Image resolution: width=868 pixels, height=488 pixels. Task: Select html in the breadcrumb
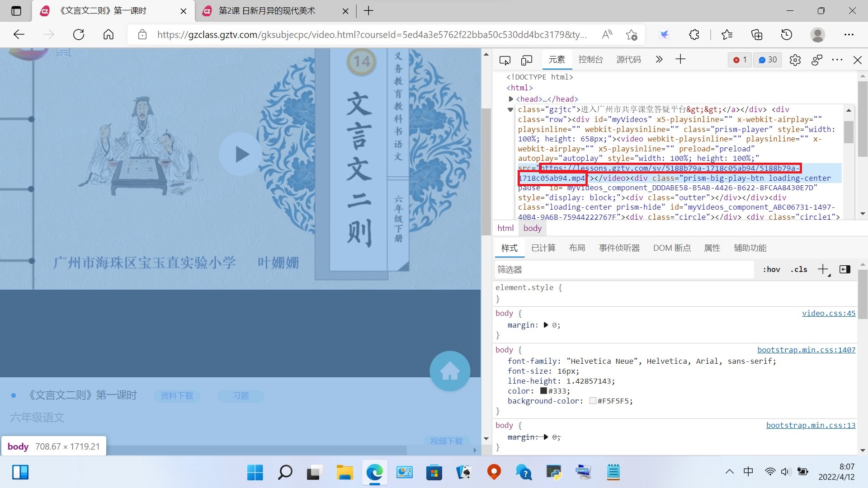click(505, 228)
